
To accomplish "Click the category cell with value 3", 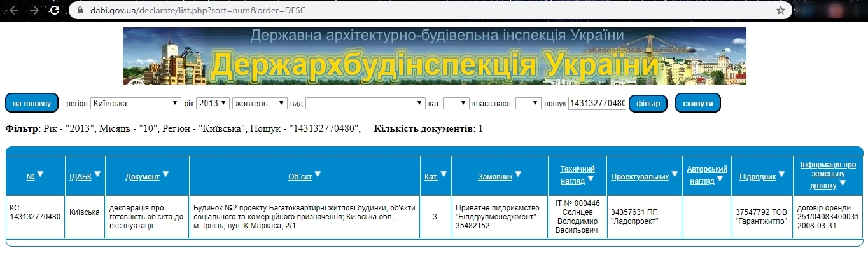I will coord(435,217).
